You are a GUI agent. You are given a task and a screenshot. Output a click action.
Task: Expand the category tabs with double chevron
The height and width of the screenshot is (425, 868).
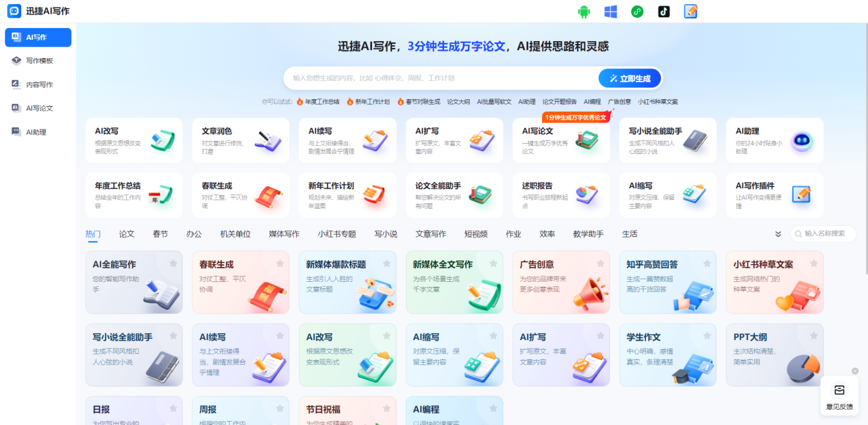(x=778, y=234)
